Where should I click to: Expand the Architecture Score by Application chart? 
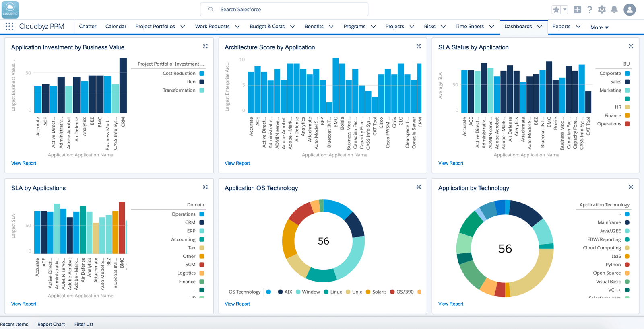tap(419, 47)
